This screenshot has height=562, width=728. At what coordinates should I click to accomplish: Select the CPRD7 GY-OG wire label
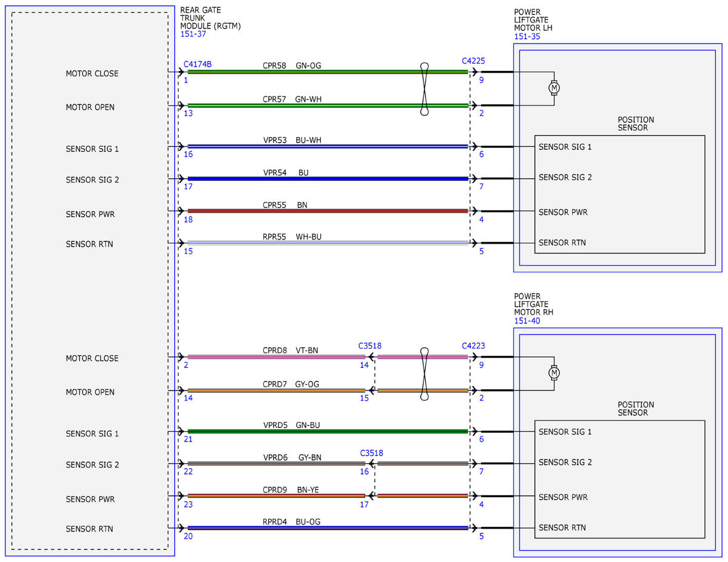coord(291,384)
